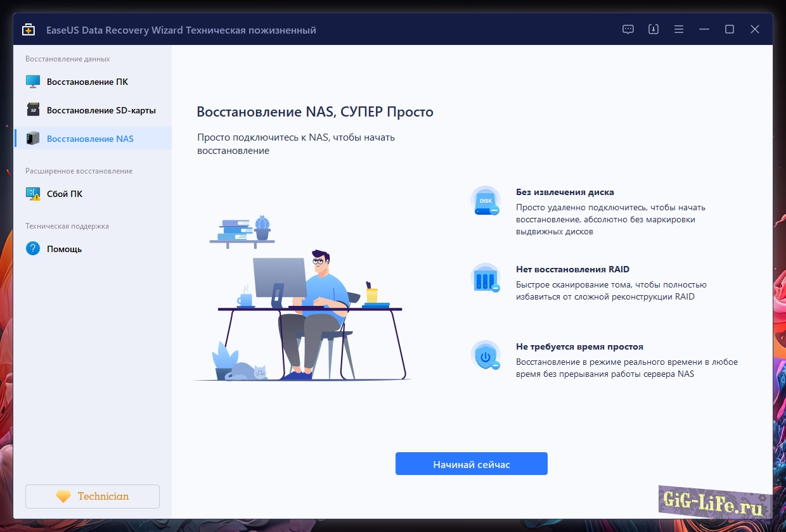The height and width of the screenshot is (532, 786).
Task: Select the SD card recovery icon
Action: 33,110
